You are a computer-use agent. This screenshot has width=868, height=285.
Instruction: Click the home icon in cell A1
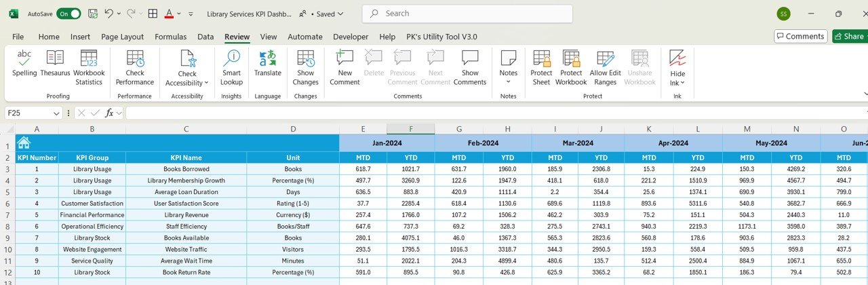click(x=24, y=142)
